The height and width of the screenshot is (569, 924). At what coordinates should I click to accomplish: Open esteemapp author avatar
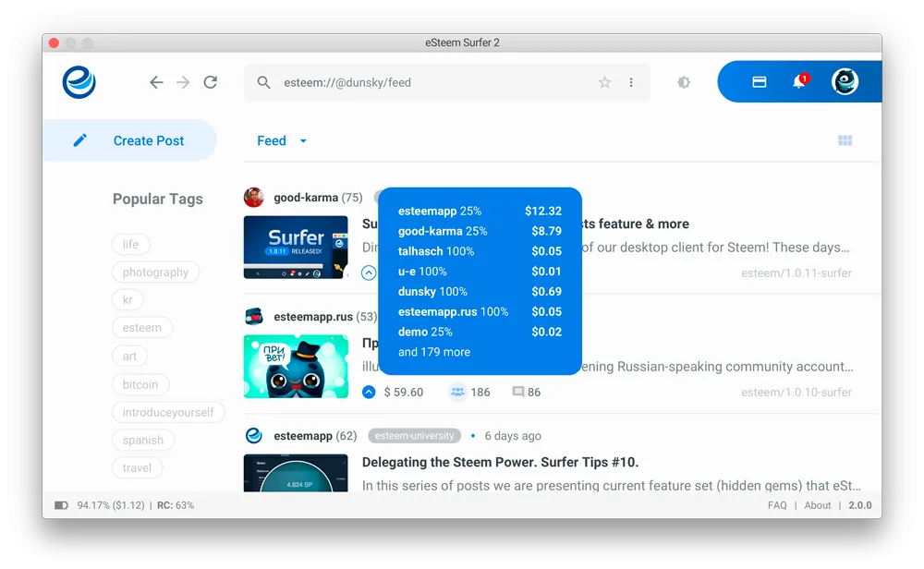pos(254,435)
